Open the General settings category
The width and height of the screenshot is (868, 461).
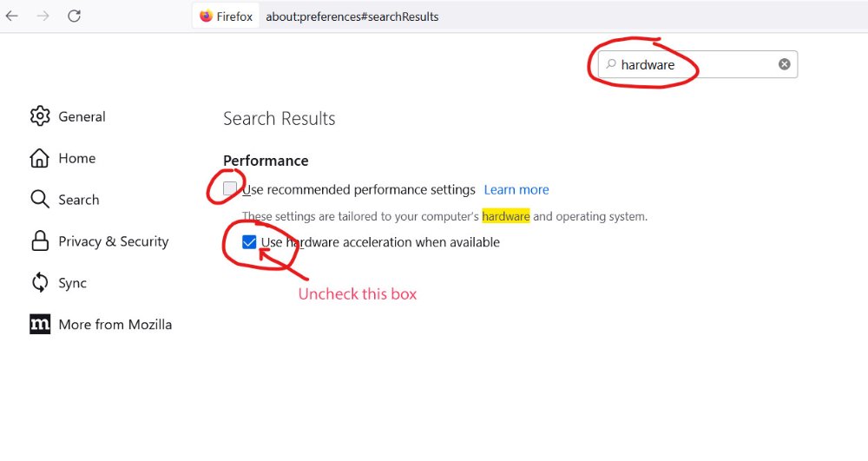click(82, 116)
